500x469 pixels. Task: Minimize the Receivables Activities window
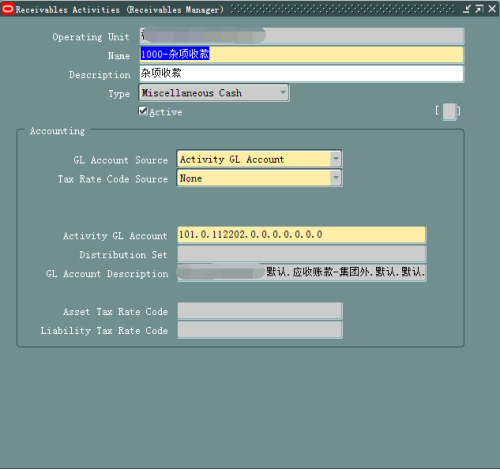[x=467, y=9]
